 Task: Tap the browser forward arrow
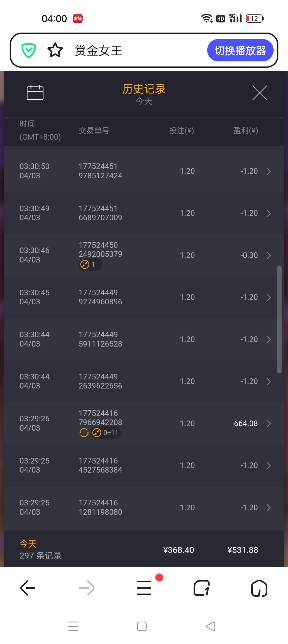(x=87, y=588)
